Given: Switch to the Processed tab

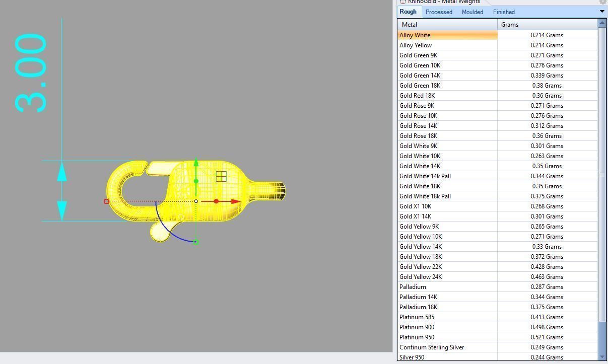Looking at the screenshot, I should coord(439,12).
